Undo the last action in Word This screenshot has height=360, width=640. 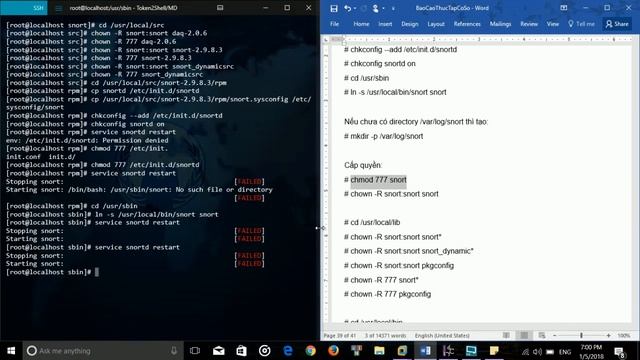[347, 8]
